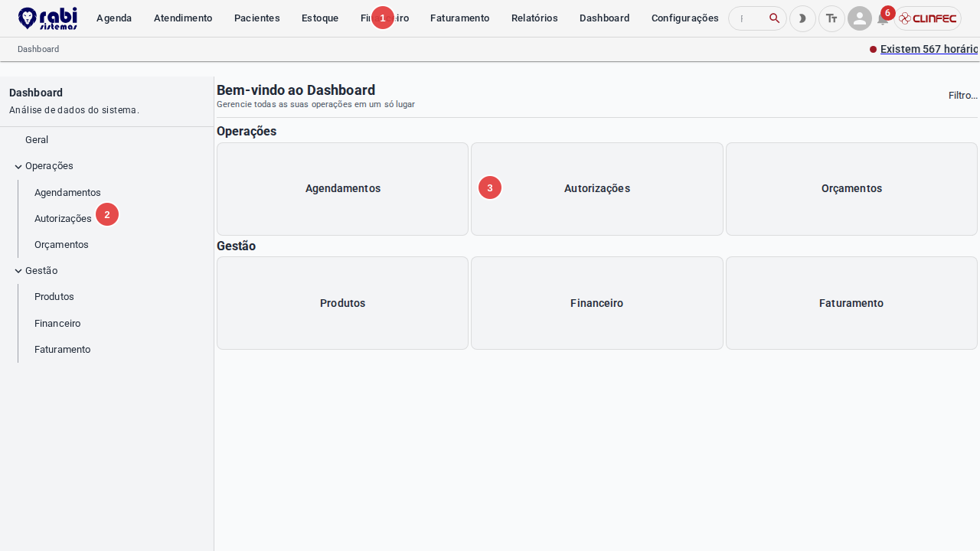Open the 'Existem 567 horários' alert link
This screenshot has height=551, width=980.
point(929,49)
